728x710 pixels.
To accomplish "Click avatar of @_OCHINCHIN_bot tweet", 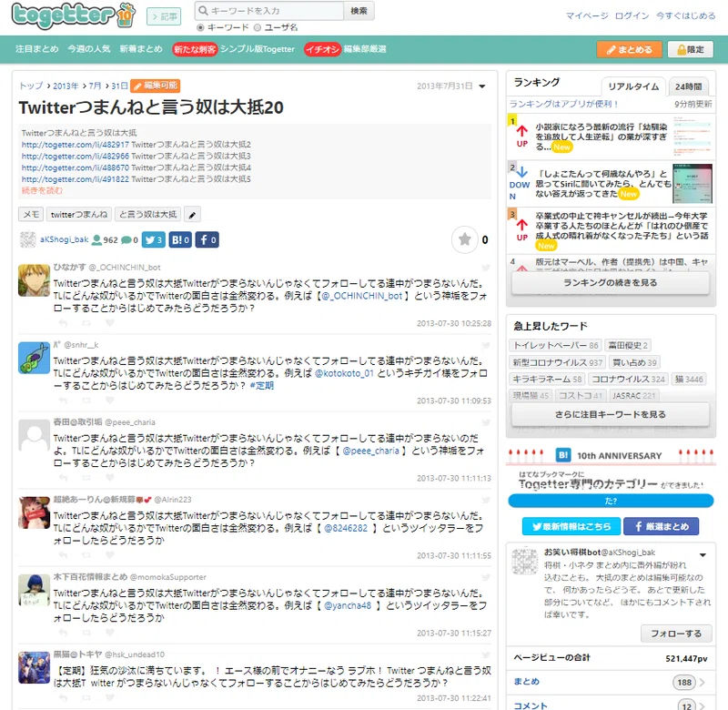I will [x=34, y=280].
